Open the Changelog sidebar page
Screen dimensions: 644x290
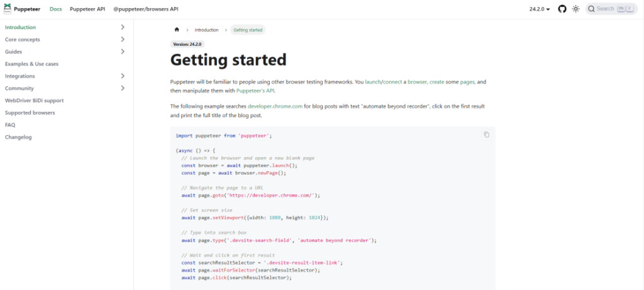18,137
